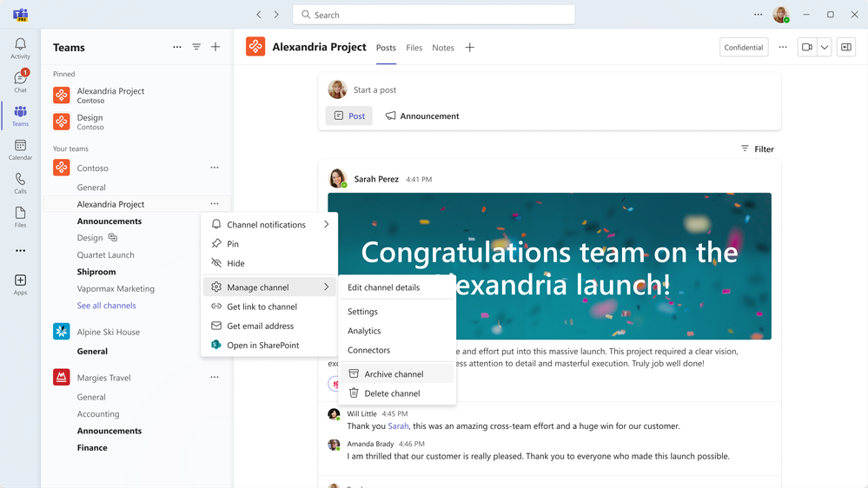Open Teams panel more options ellipsis
This screenshot has height=488, width=868.
point(177,47)
